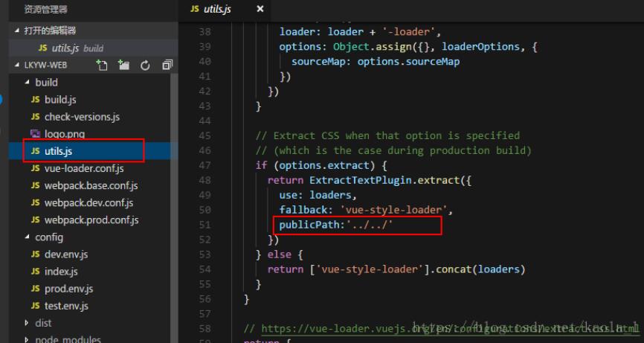644x343 pixels.
Task: Click the Collapse All folders icon
Action: [x=167, y=65]
